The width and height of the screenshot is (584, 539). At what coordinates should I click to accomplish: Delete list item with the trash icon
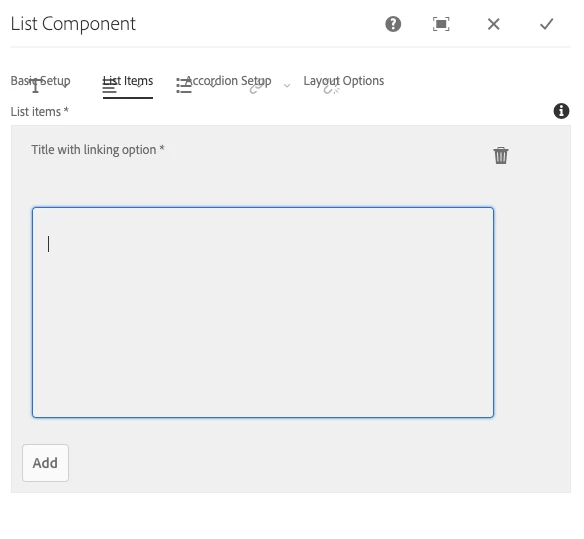pos(501,155)
